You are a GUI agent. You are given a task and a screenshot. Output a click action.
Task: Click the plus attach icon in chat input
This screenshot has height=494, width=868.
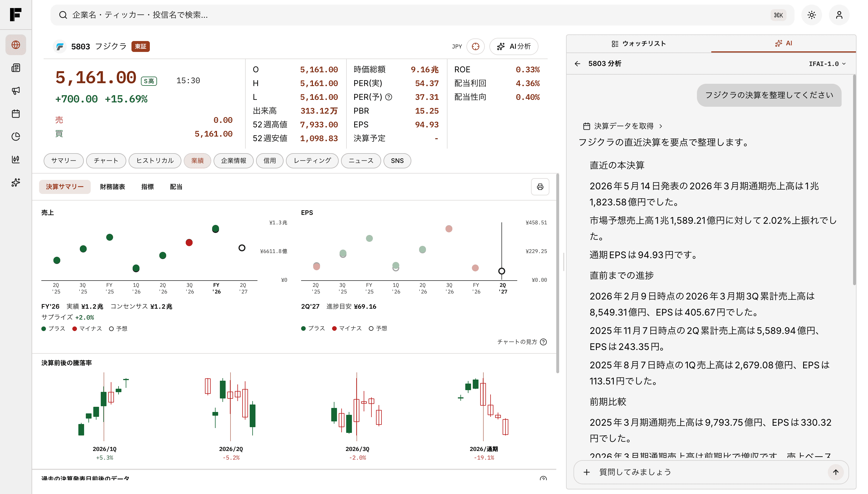586,472
